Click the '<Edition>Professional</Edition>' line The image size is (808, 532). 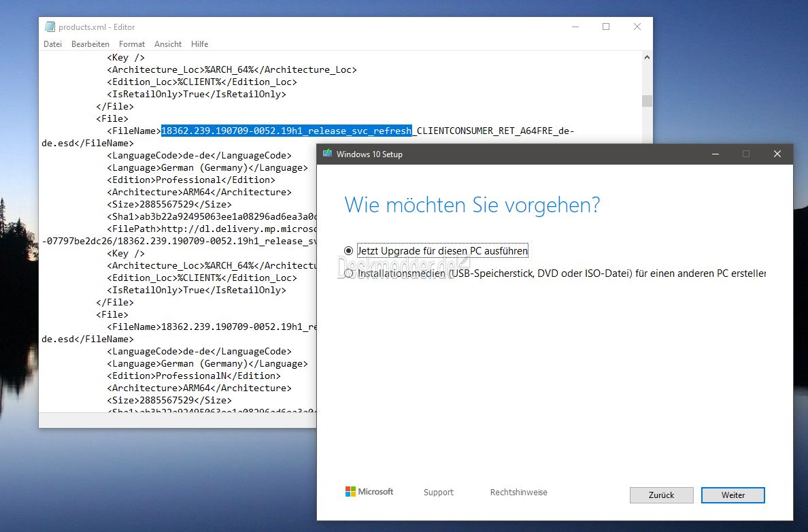pos(191,180)
